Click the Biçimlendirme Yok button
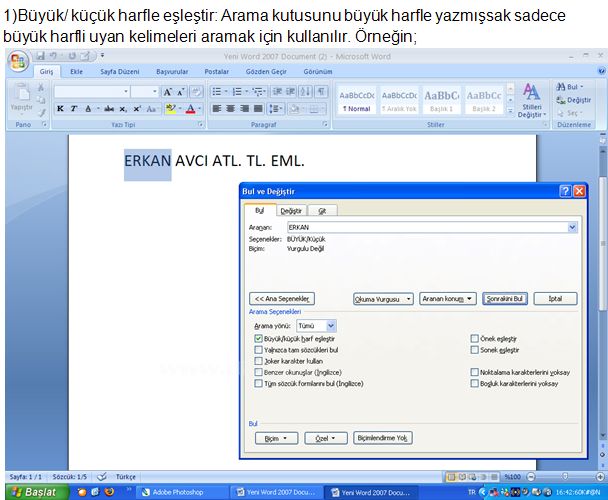The height and width of the screenshot is (500, 608). [x=382, y=438]
